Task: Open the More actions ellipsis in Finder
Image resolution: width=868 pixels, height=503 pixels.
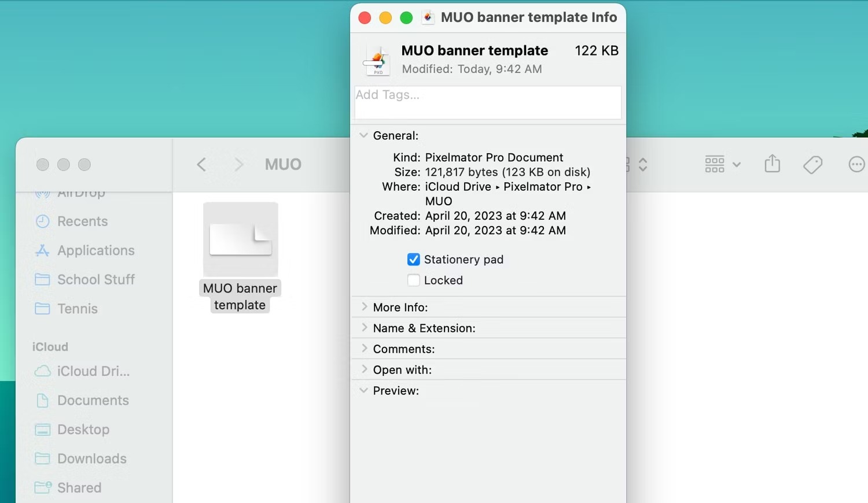Action: tap(856, 165)
